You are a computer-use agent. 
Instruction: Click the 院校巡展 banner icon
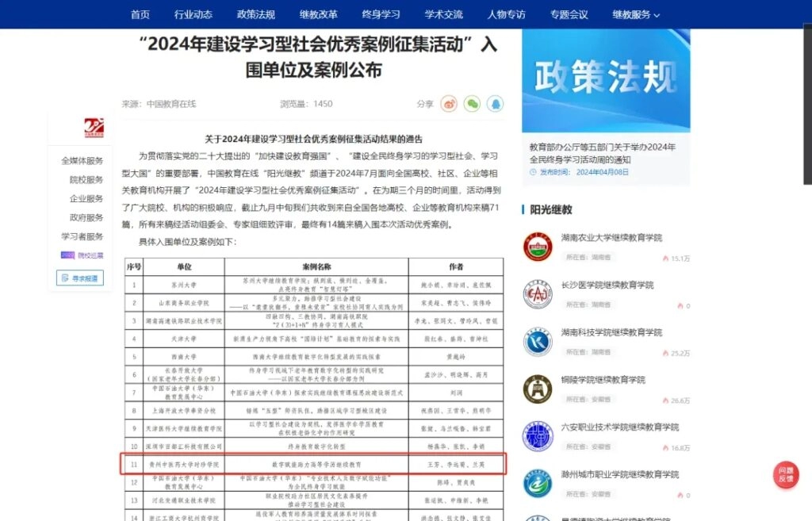point(82,255)
